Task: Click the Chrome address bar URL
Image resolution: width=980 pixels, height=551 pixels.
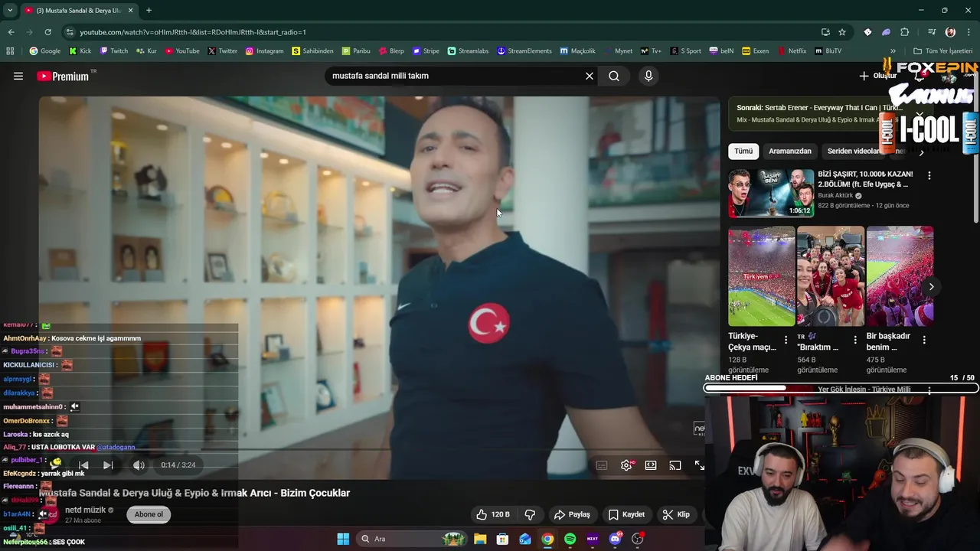Action: (x=193, y=32)
